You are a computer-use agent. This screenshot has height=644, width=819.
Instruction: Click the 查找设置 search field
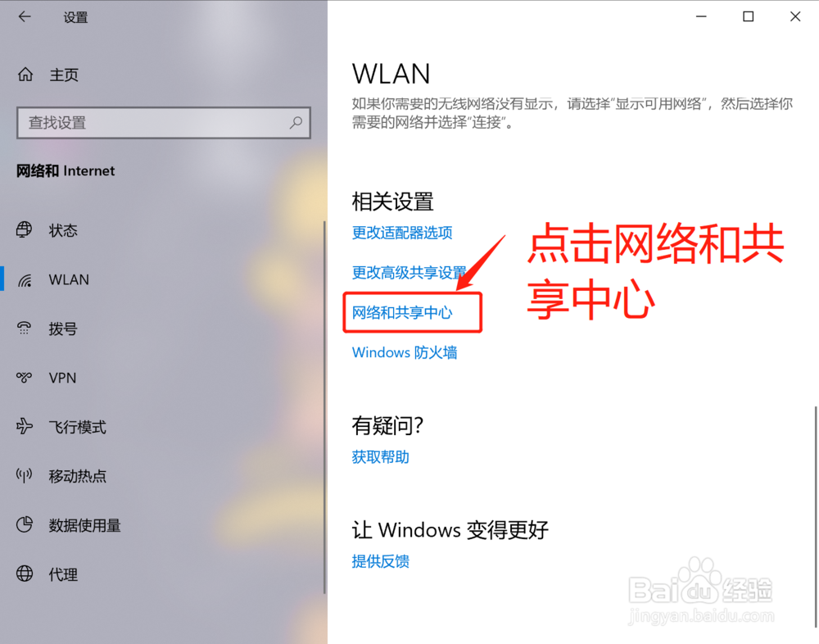164,123
